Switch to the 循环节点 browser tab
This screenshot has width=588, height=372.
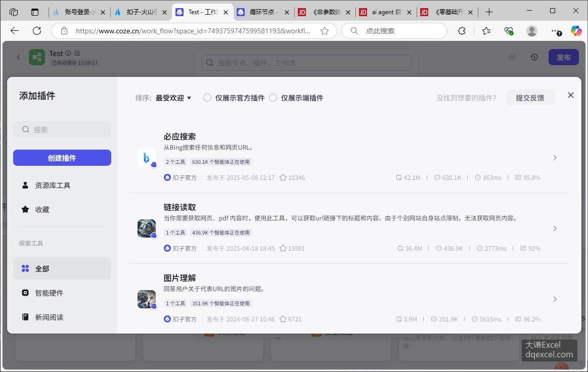pyautogui.click(x=263, y=12)
